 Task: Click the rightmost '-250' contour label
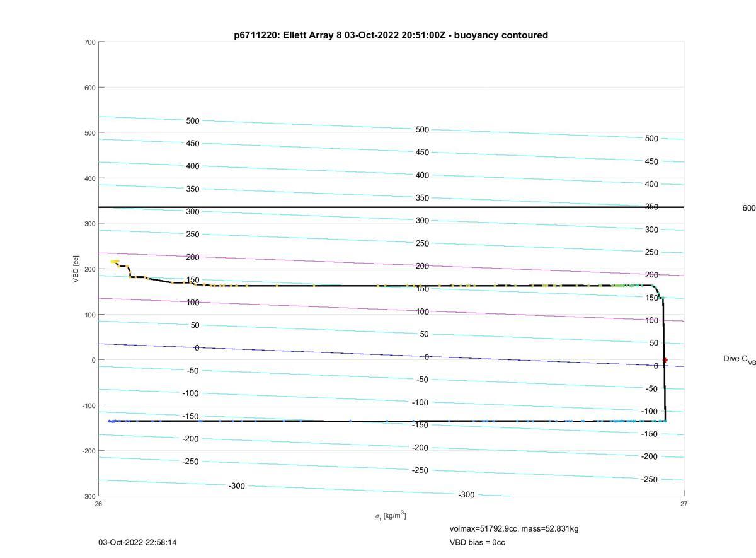click(x=649, y=479)
